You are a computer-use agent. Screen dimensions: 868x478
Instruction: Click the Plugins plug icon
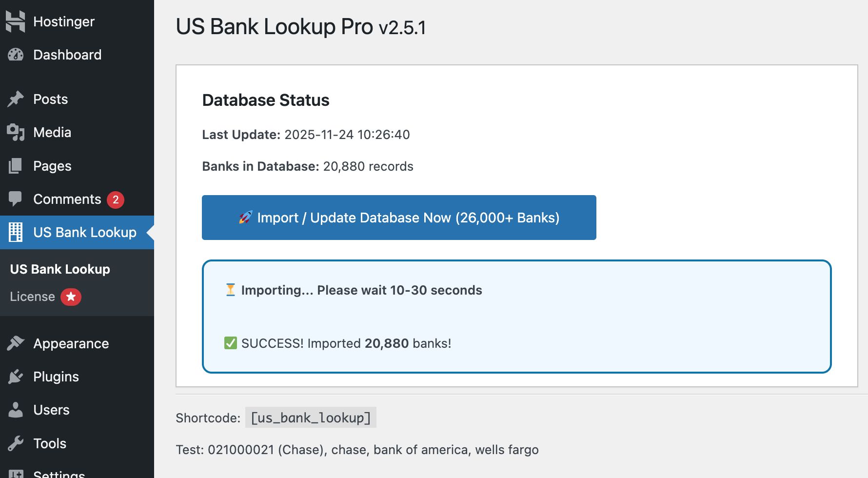click(15, 377)
